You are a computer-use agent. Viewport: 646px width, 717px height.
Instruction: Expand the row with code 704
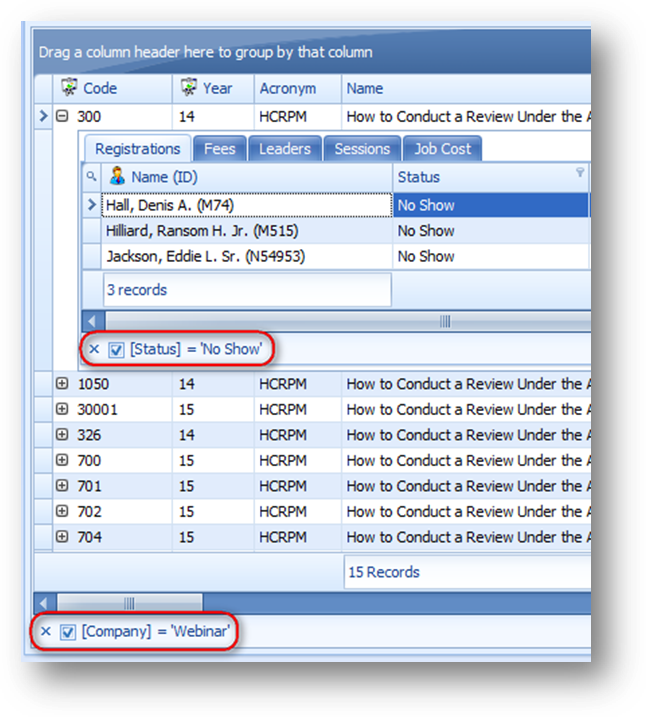(x=62, y=536)
